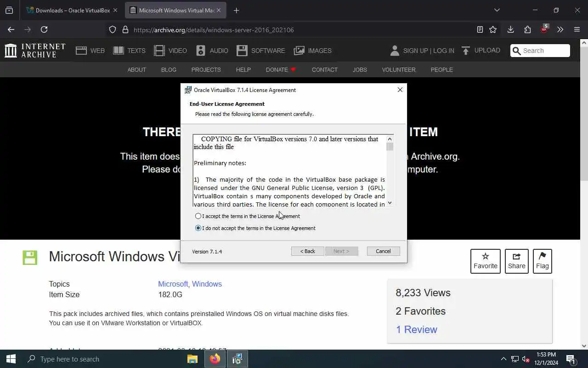The width and height of the screenshot is (588, 368).
Task: Reload the current page
Action: click(44, 29)
